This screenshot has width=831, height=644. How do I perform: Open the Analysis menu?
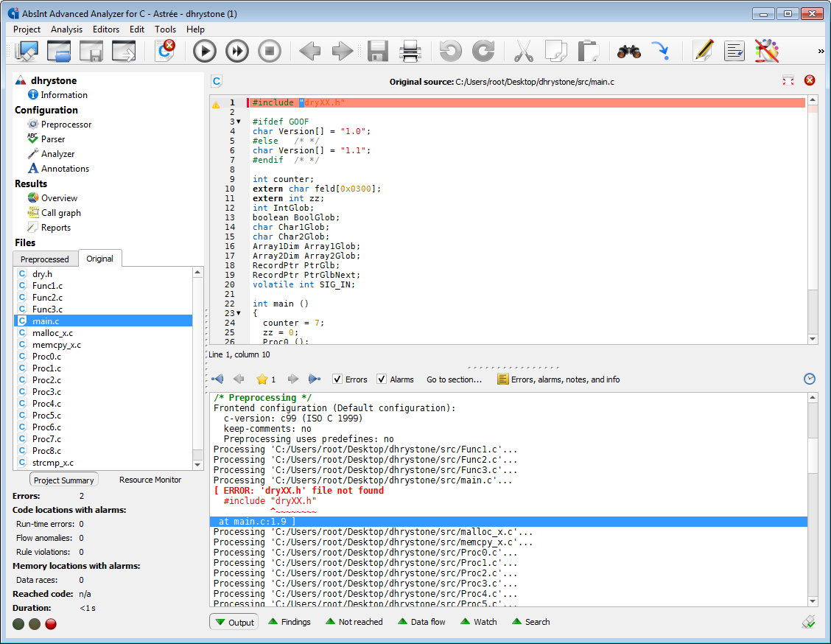(66, 29)
